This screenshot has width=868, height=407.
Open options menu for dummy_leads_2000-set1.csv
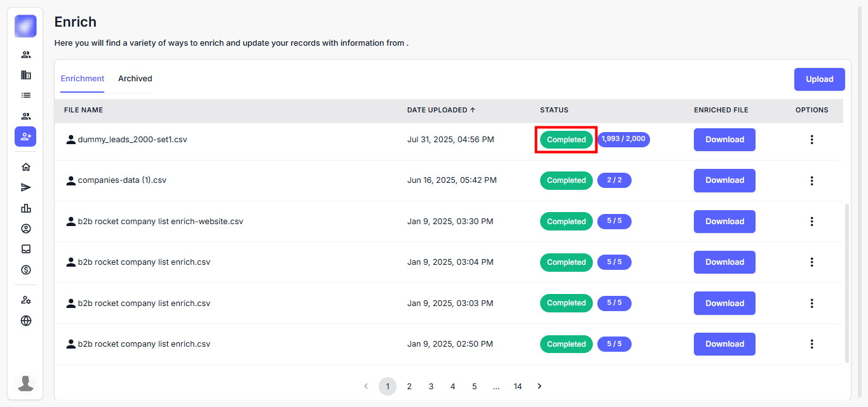(811, 140)
